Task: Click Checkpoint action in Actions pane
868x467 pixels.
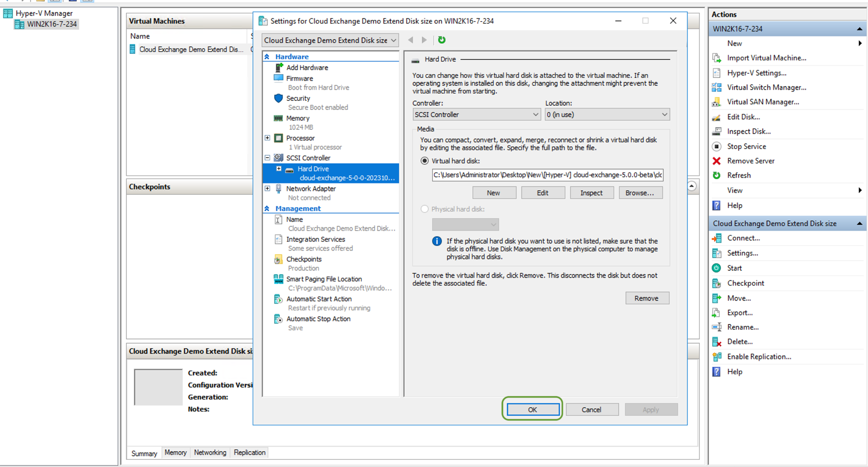Action: tap(746, 283)
